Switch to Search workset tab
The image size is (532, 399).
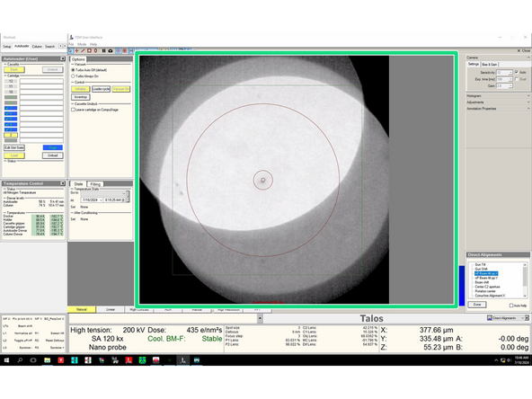(x=50, y=46)
